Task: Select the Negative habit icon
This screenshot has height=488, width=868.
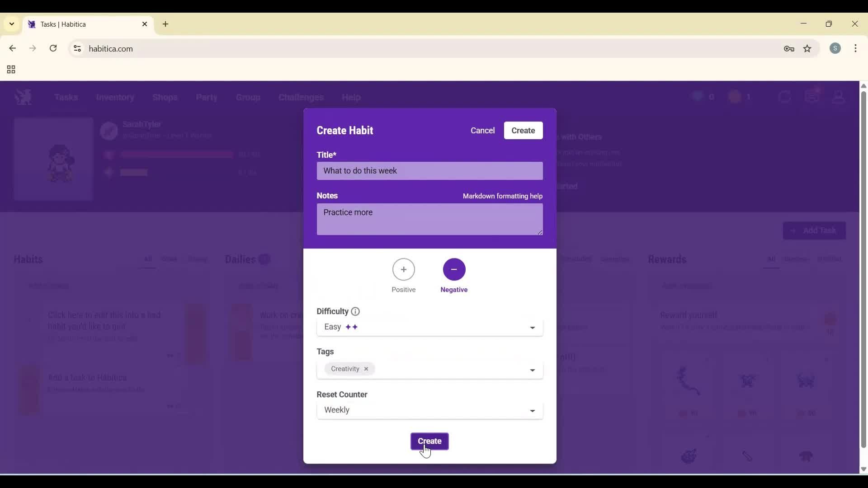Action: [454, 270]
